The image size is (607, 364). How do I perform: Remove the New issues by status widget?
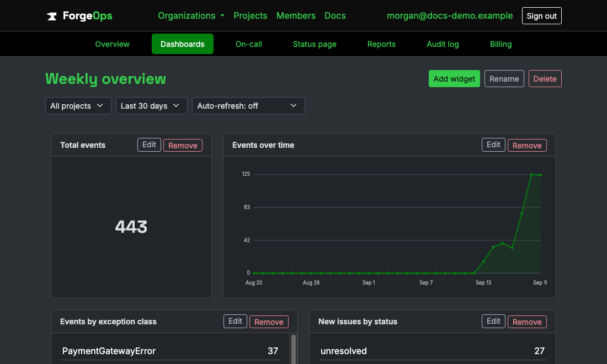pos(527,322)
